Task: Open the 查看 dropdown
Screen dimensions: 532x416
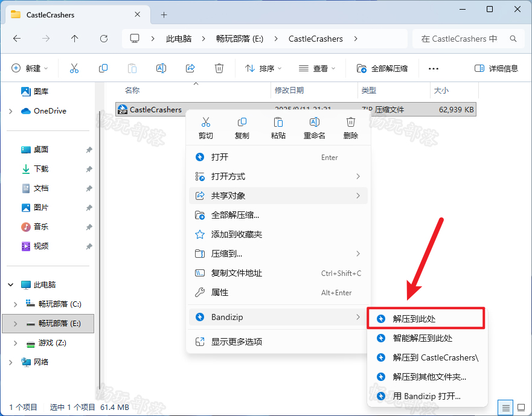Action: point(317,68)
